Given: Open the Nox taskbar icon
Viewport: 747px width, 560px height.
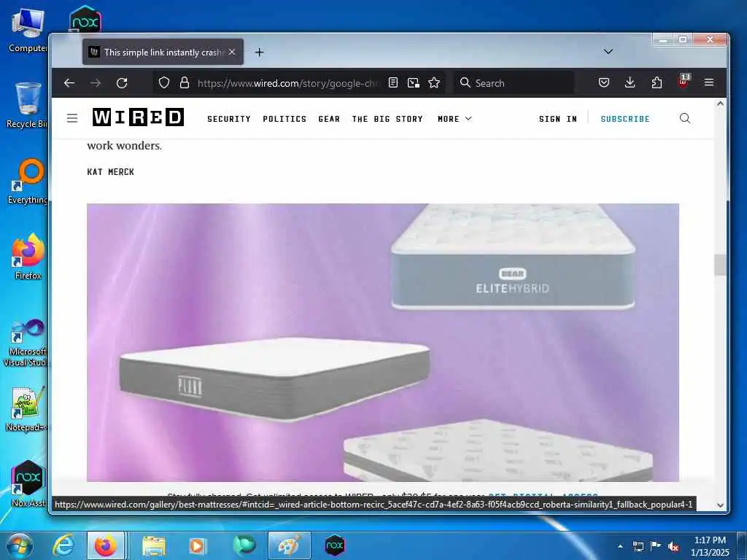Looking at the screenshot, I should (x=334, y=545).
